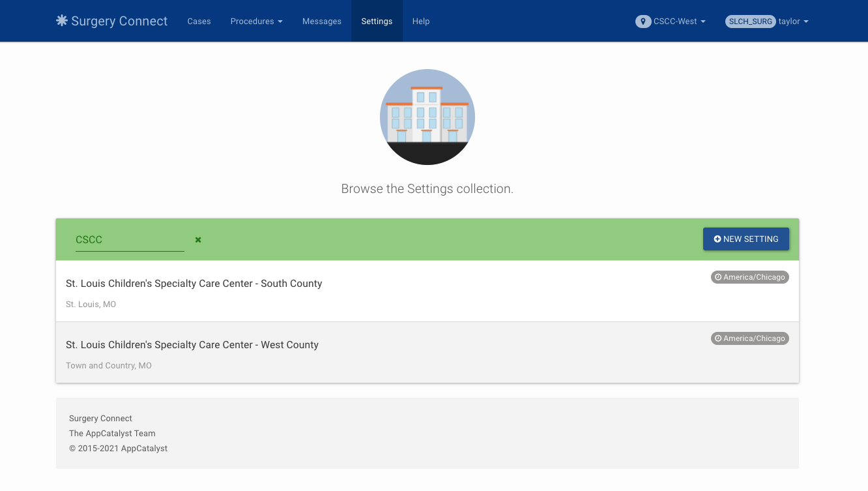Click the clock icon on South County timezone badge
The height and width of the screenshot is (491, 868).
coord(717,276)
